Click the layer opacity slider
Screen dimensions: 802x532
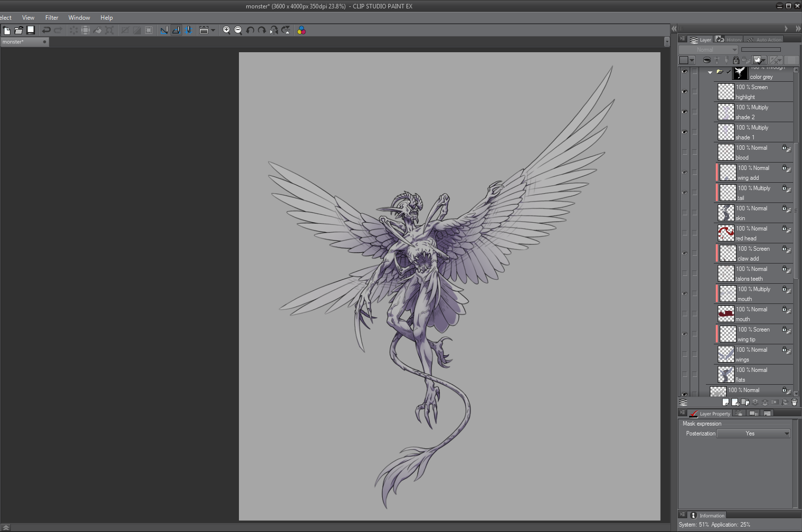point(761,50)
